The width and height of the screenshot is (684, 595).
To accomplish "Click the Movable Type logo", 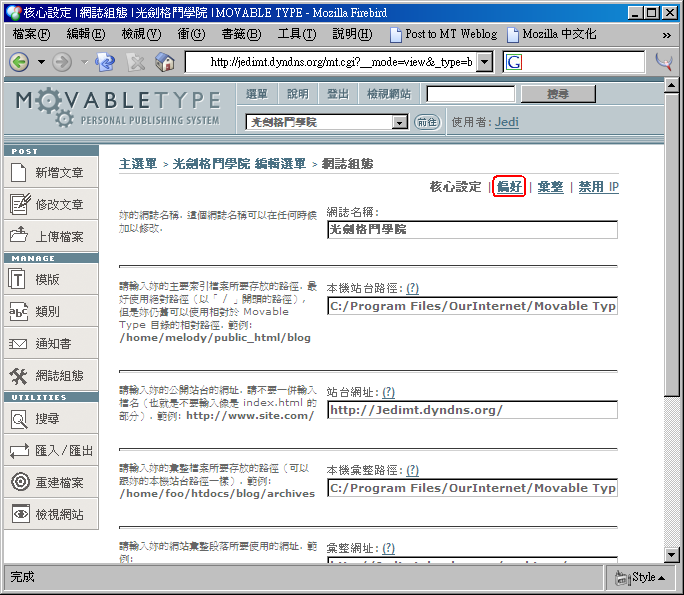I will coord(118,107).
